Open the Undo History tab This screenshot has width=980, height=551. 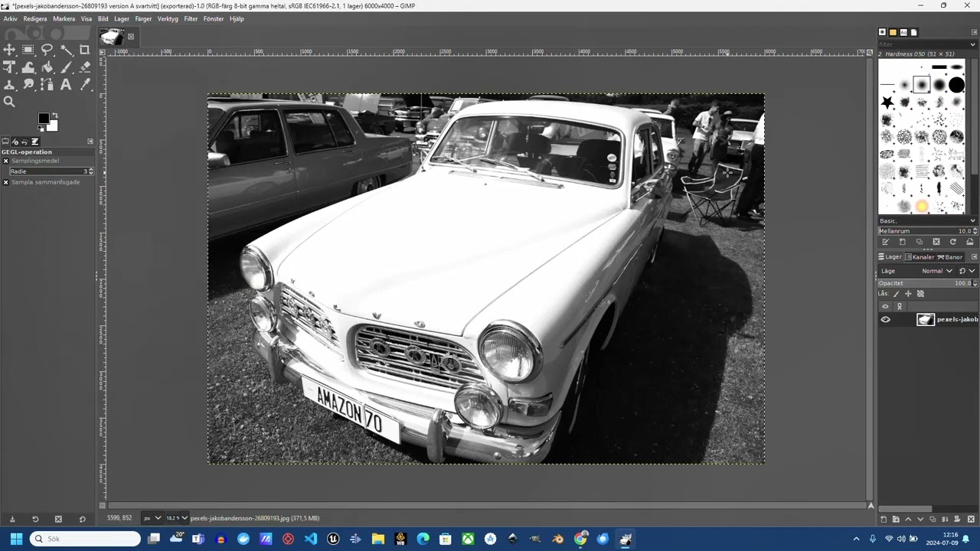click(24, 142)
